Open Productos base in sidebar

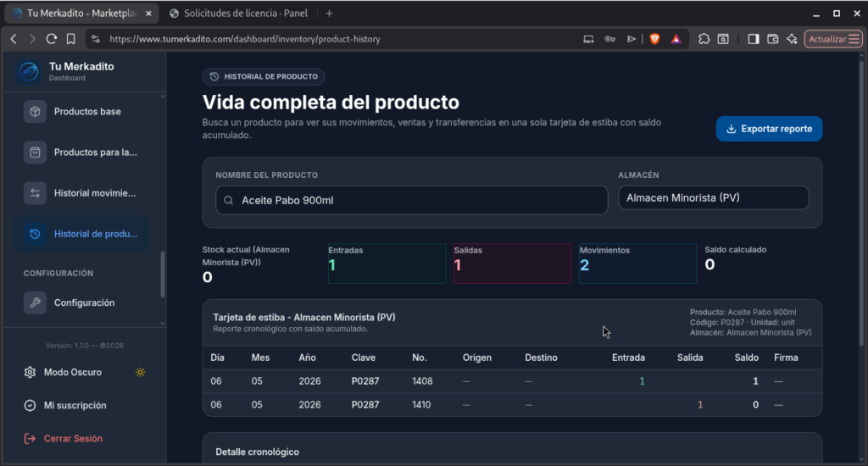[82, 112]
